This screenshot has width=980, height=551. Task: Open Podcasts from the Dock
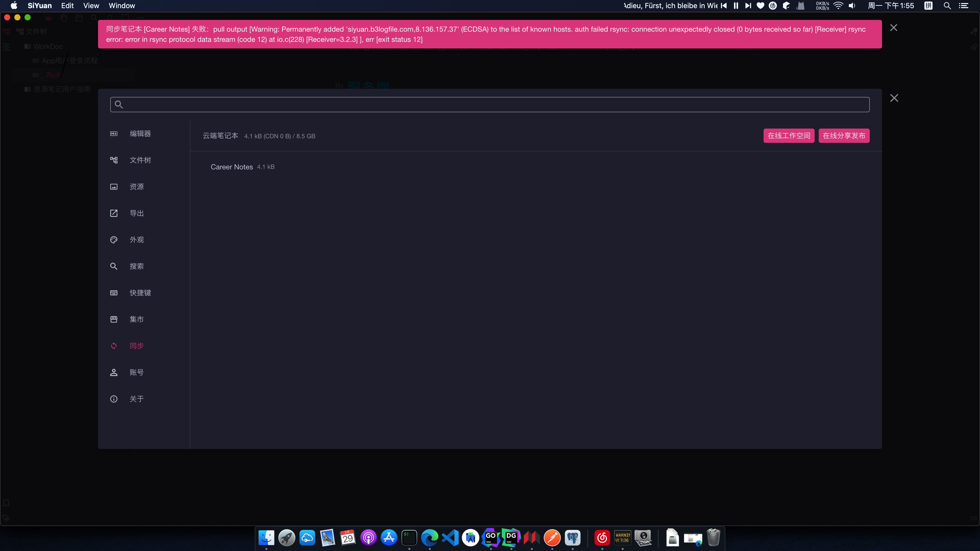tap(368, 538)
